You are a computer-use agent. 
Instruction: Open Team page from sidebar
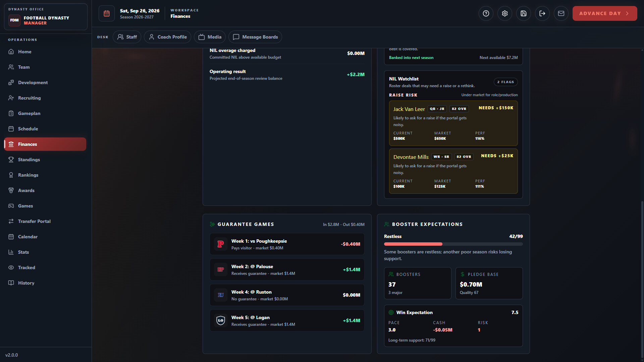click(x=45, y=67)
